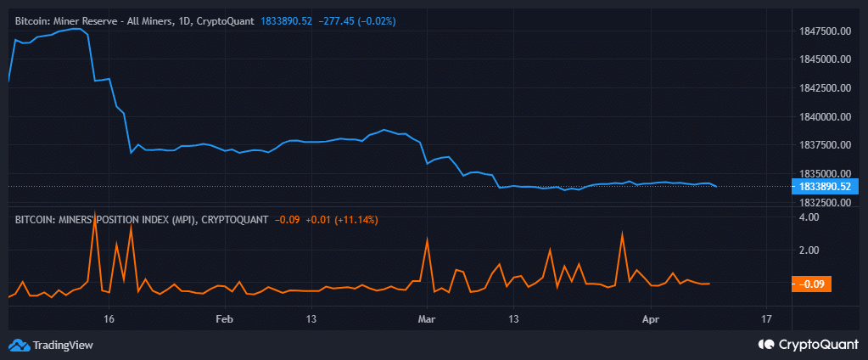The width and height of the screenshot is (868, 360).
Task: Click the orange -0.09 MPI axis label
Action: pos(811,284)
